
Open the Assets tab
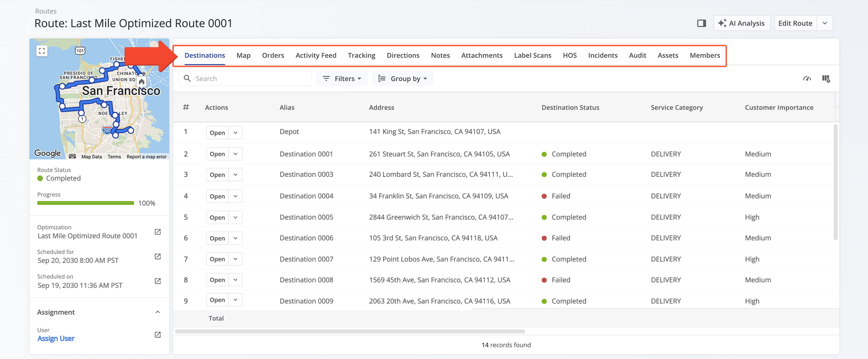pyautogui.click(x=668, y=56)
